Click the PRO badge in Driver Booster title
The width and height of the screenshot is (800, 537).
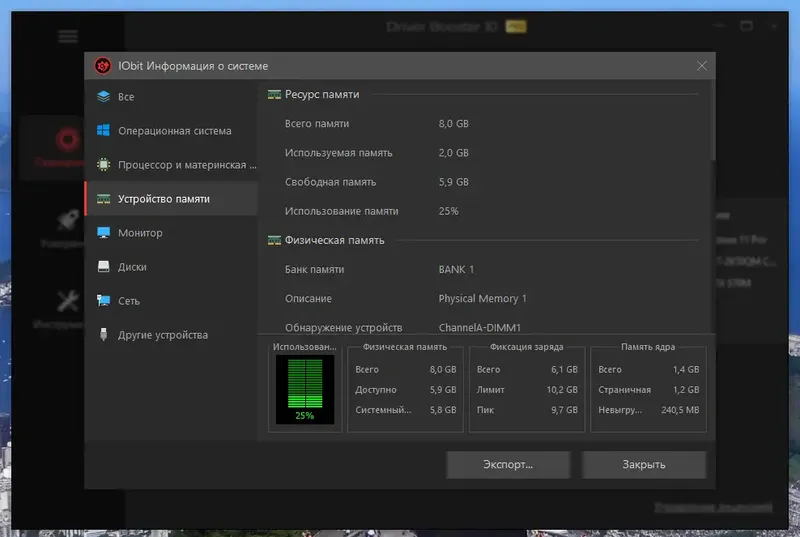[516, 27]
